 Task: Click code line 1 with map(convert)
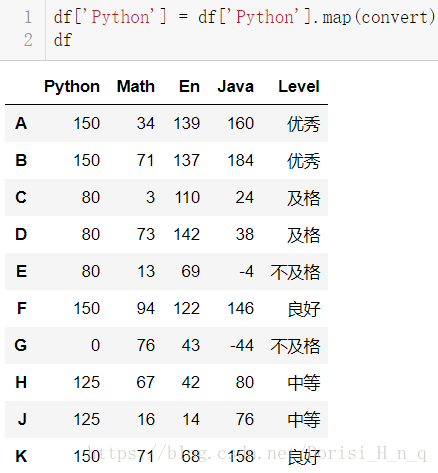click(244, 17)
